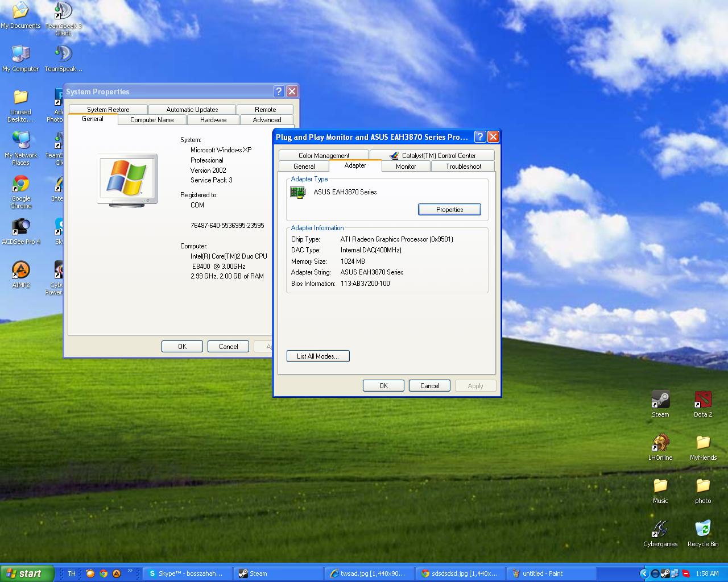728x582 pixels.
Task: Click OK in the adapter properties dialog
Action: (x=383, y=385)
